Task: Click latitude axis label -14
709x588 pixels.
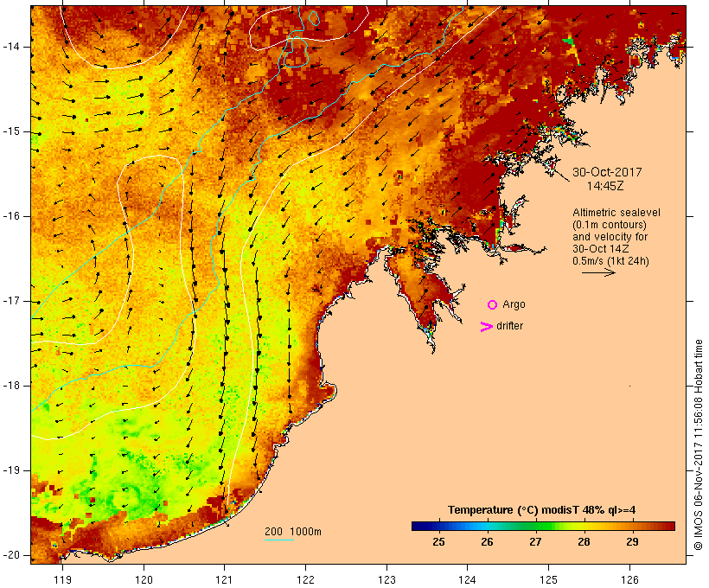Action: [10, 47]
